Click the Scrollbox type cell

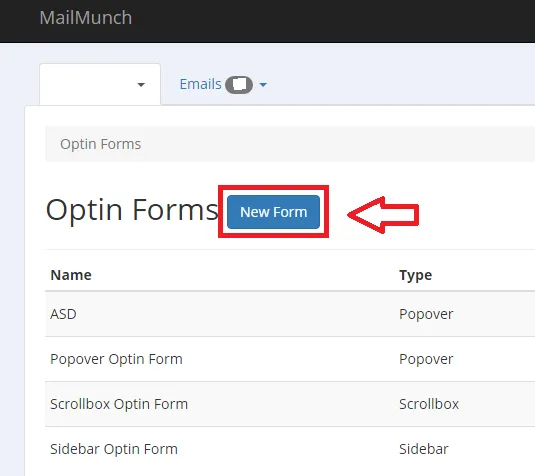[429, 404]
